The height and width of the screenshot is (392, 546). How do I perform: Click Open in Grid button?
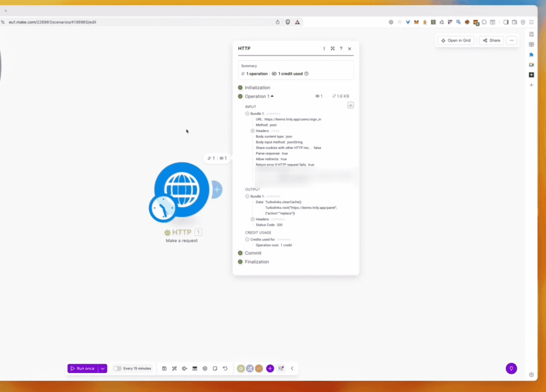[456, 40]
